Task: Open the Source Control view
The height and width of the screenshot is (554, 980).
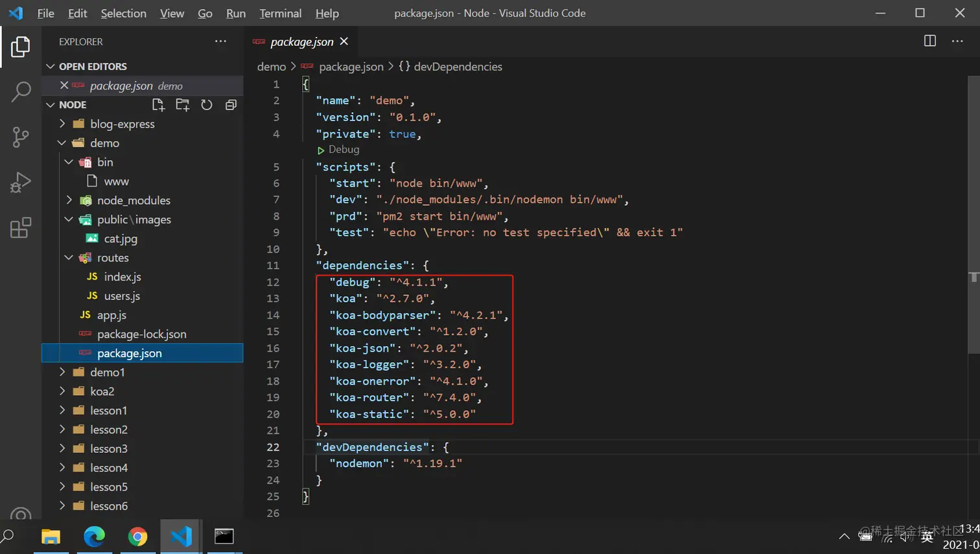Action: [x=21, y=137]
